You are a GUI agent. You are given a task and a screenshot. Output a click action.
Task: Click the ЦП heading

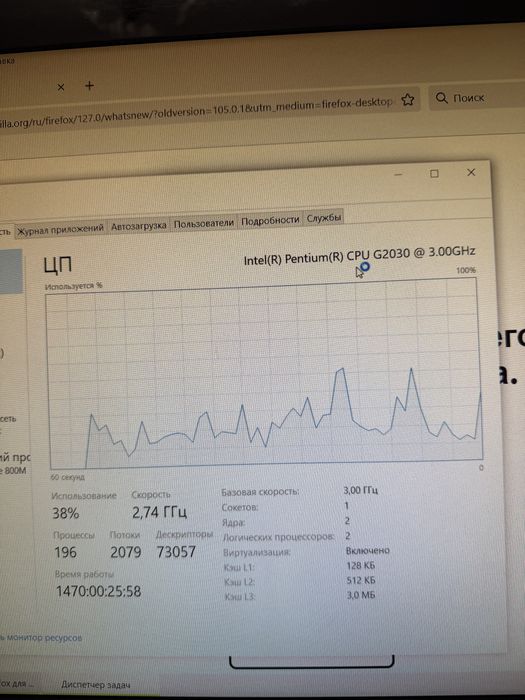coord(58,265)
